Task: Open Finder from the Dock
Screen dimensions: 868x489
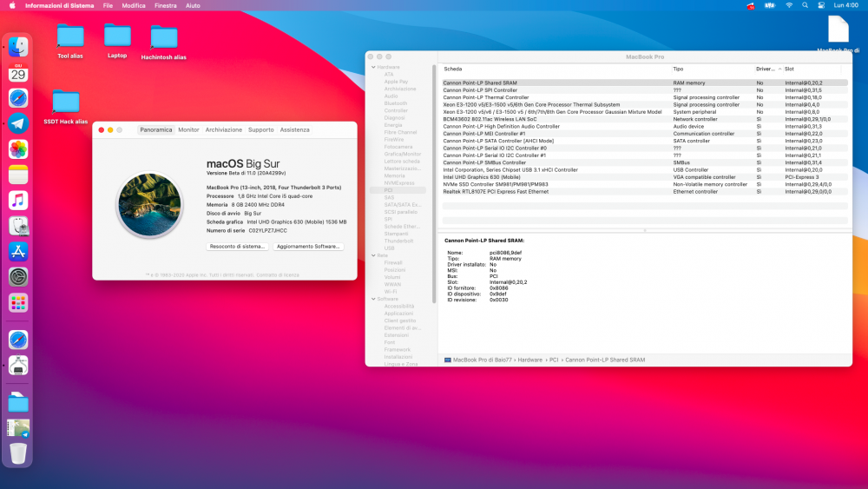Action: coord(17,47)
